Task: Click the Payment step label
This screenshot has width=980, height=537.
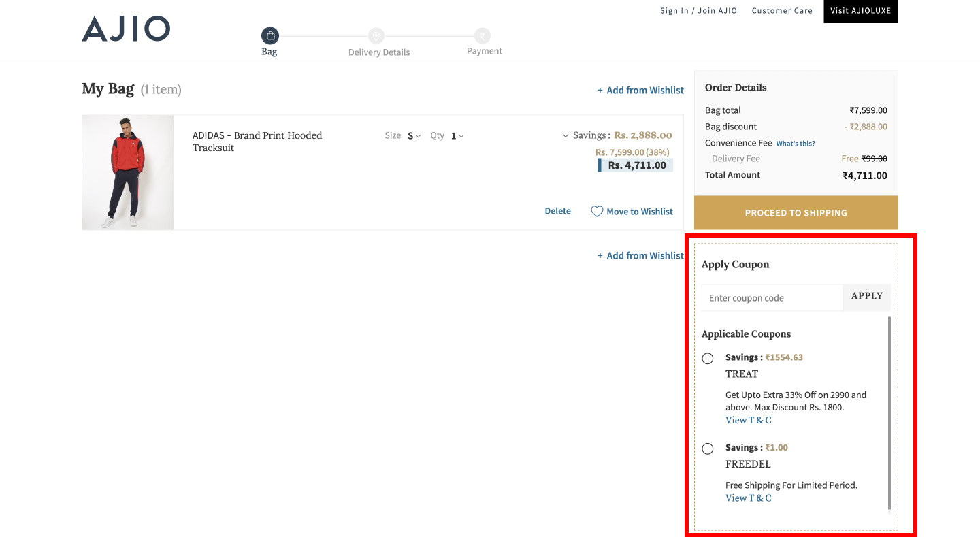Action: (485, 52)
